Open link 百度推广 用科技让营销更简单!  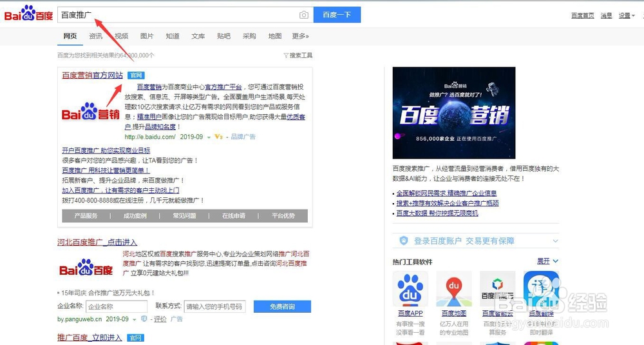click(106, 170)
